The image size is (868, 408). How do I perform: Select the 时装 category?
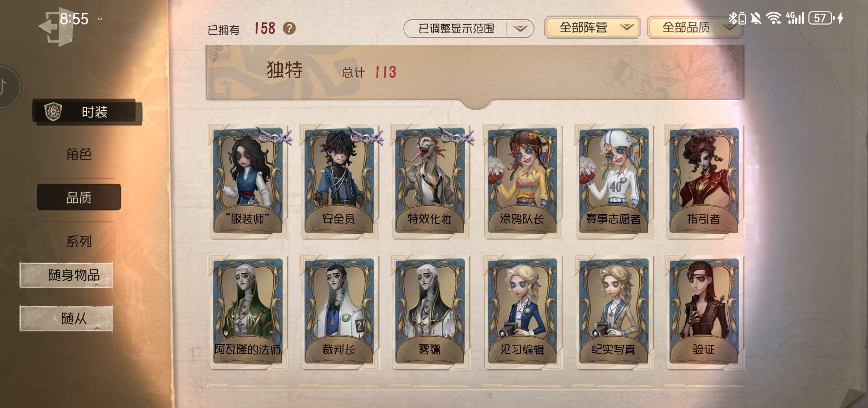pos(87,112)
